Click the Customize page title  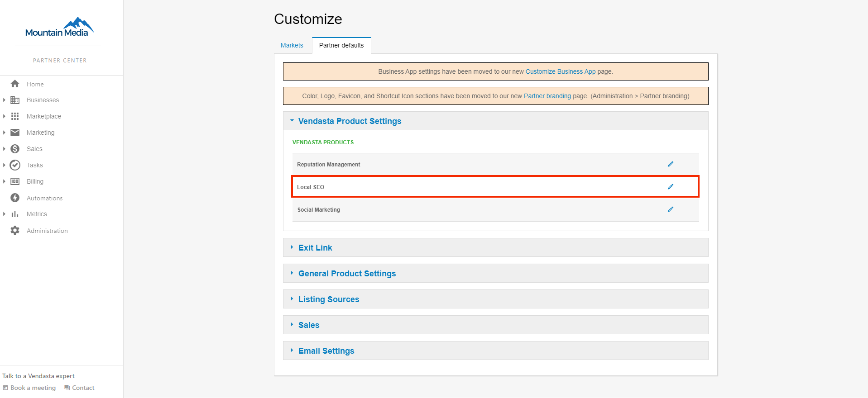tap(308, 19)
